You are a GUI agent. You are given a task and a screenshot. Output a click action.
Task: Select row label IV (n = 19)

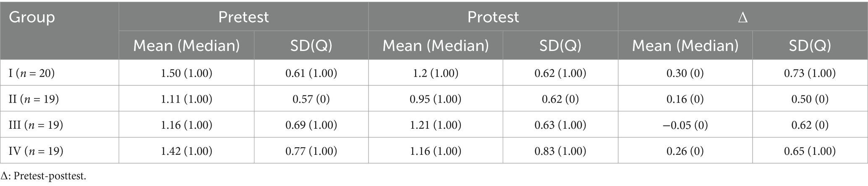click(36, 151)
